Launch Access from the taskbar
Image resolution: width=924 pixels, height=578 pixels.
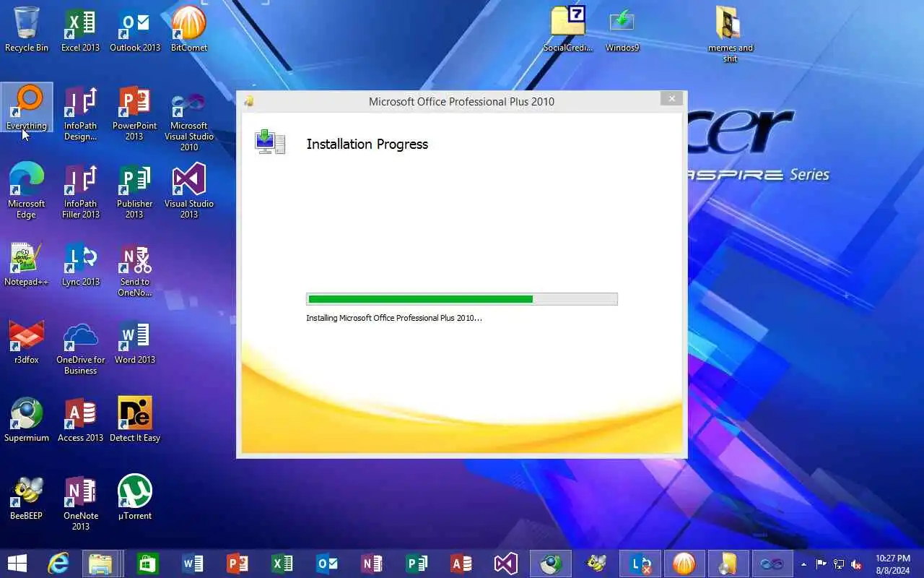(461, 564)
